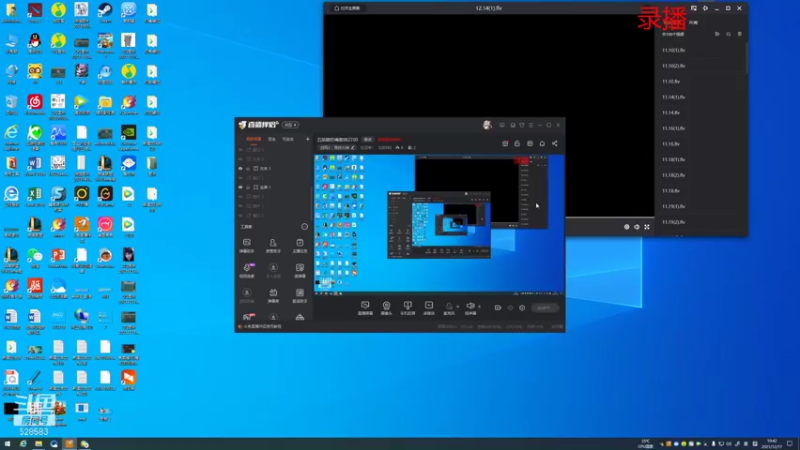Viewport: 800px width, 450px height.
Task: Open NVIDIA GeForce Experience desktop icon
Action: (x=129, y=133)
